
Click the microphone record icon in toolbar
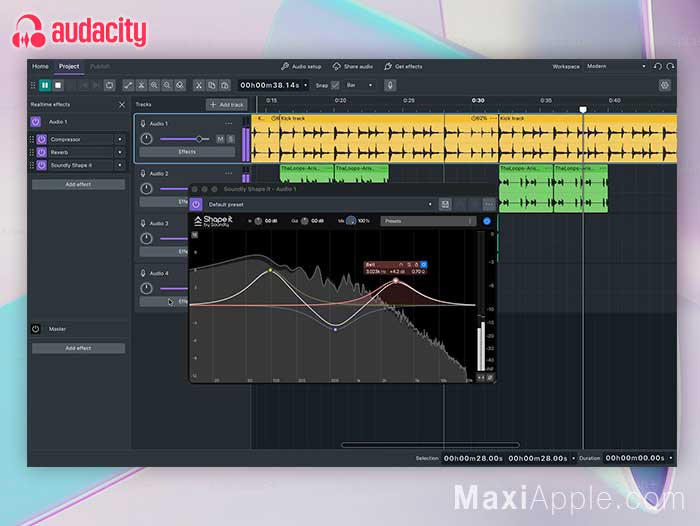(x=390, y=85)
